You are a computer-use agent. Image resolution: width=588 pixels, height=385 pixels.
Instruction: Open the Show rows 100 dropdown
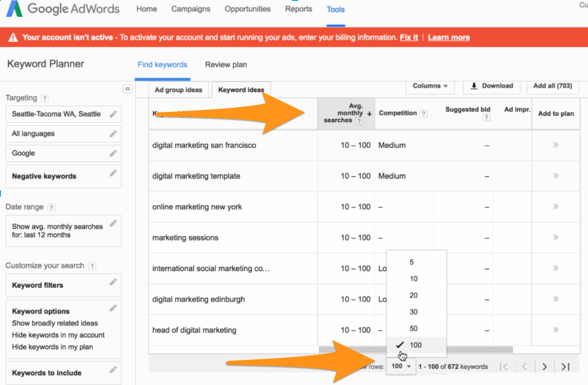point(401,366)
